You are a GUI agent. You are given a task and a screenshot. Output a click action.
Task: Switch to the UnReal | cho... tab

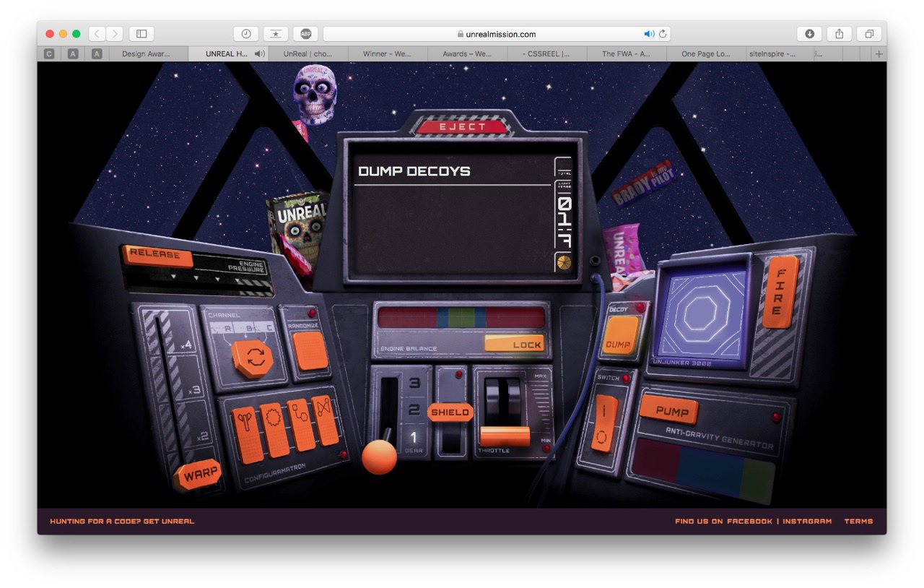tap(308, 53)
